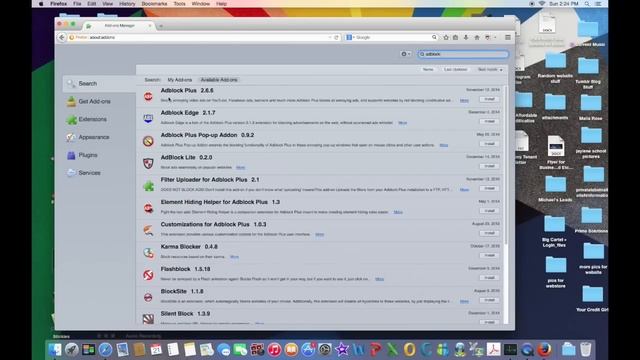Open iTunes from the dock

[x=274, y=349]
